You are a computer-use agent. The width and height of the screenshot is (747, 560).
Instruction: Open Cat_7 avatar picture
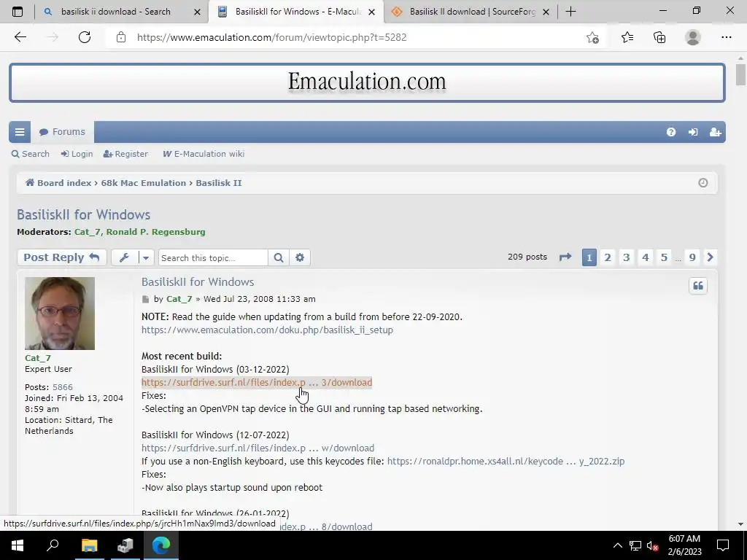coord(60,314)
